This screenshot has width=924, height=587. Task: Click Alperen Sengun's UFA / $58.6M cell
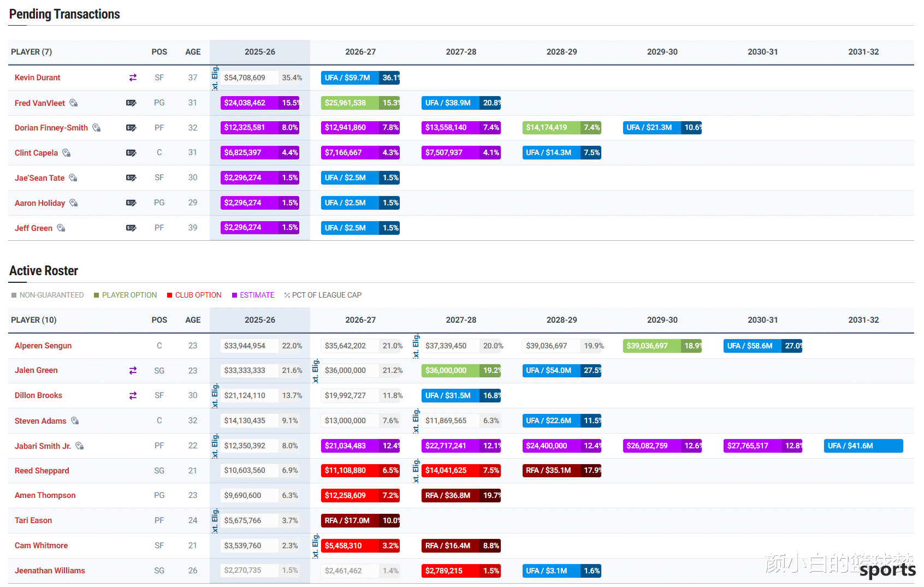763,346
